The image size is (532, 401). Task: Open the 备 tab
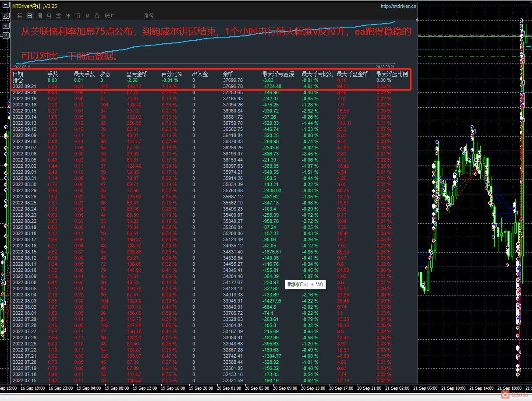tap(97, 16)
